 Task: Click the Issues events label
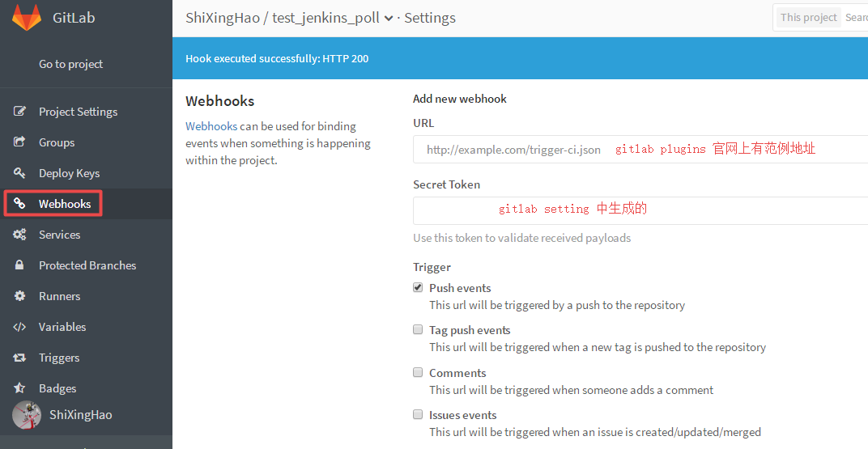tap(463, 415)
